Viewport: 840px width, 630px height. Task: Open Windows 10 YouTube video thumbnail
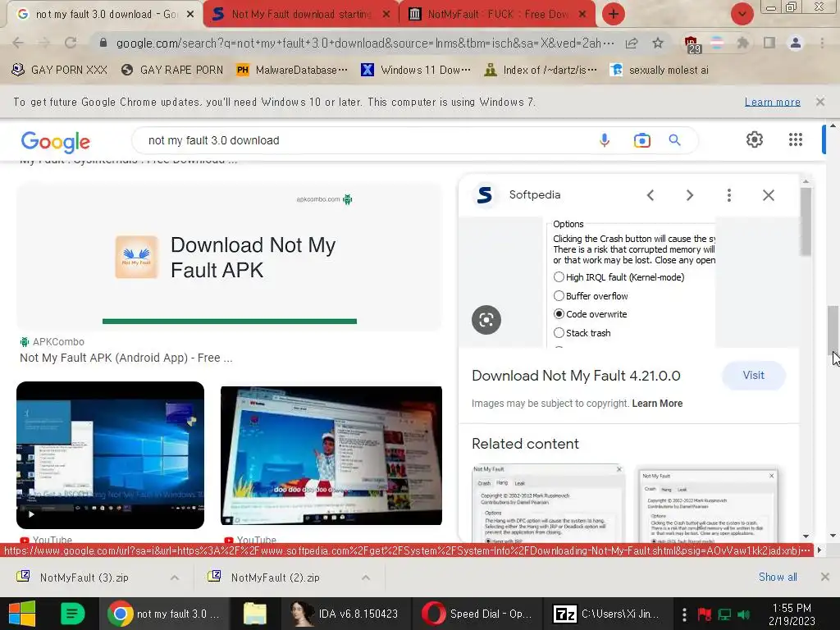[x=111, y=455]
